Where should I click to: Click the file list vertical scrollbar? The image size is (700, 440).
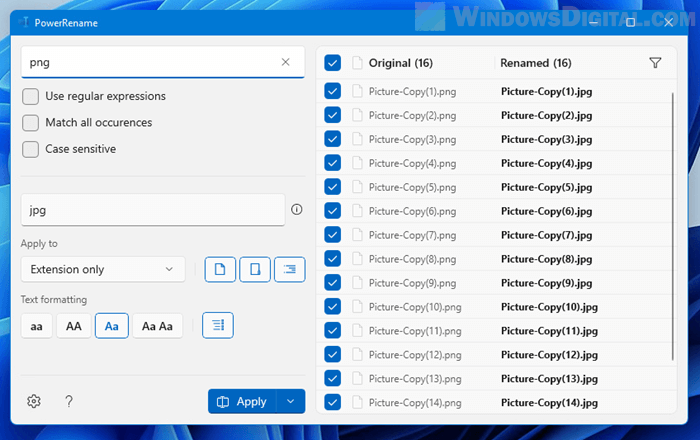pos(672,226)
